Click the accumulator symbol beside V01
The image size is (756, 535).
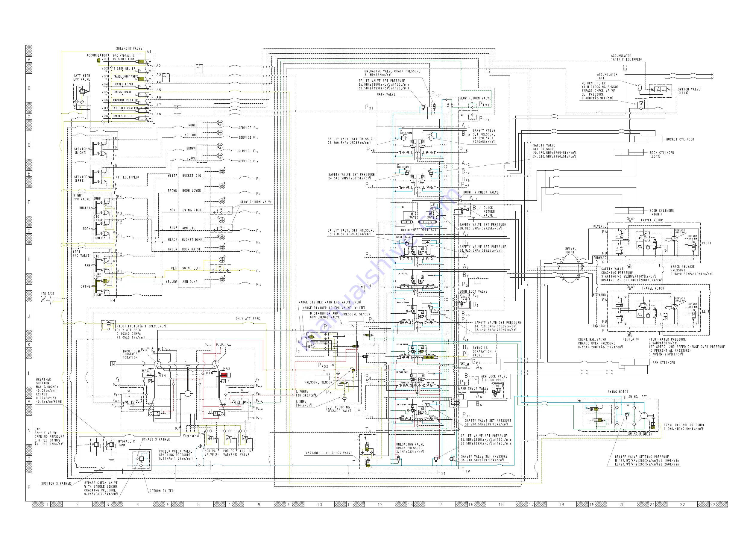[98, 61]
